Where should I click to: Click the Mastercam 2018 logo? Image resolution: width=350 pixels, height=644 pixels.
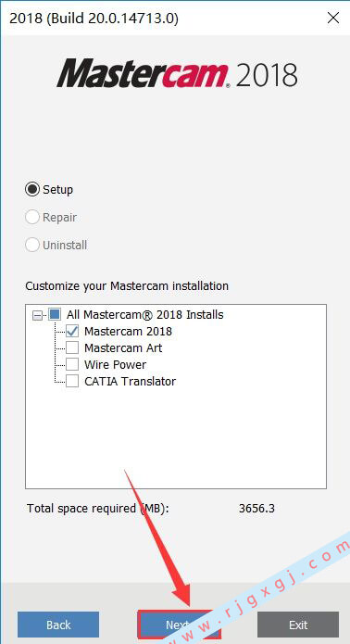pyautogui.click(x=177, y=73)
